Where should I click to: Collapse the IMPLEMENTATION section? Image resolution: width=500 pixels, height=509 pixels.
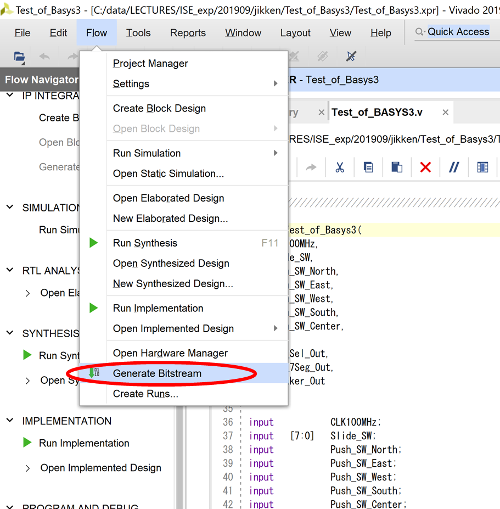pyautogui.click(x=10, y=421)
